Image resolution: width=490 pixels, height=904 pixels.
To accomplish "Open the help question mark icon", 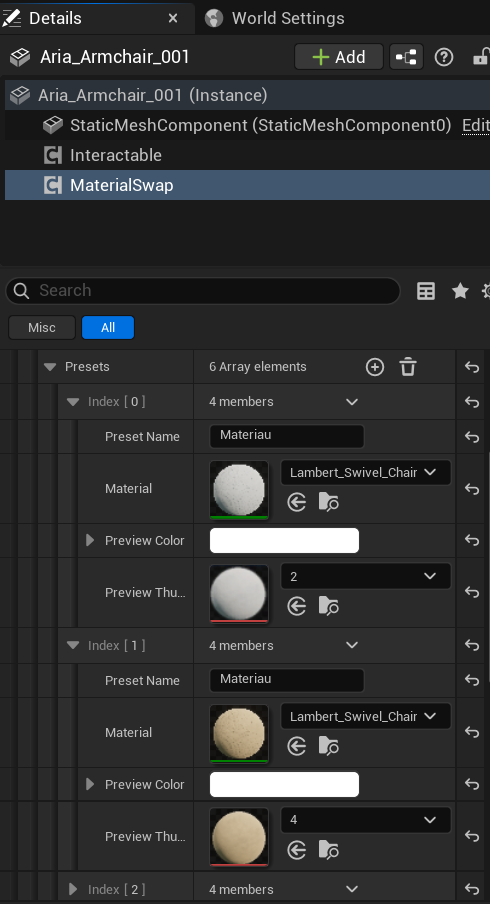I will point(444,57).
